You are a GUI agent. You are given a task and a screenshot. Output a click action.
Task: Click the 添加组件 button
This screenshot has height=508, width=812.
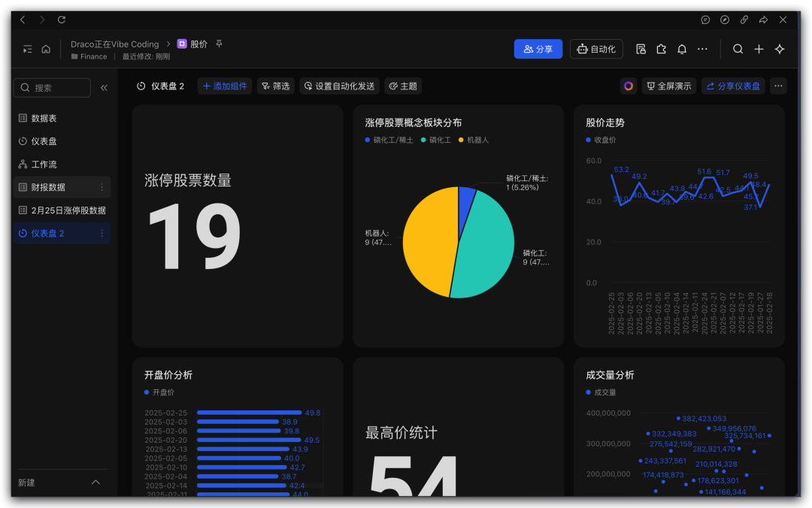point(225,86)
